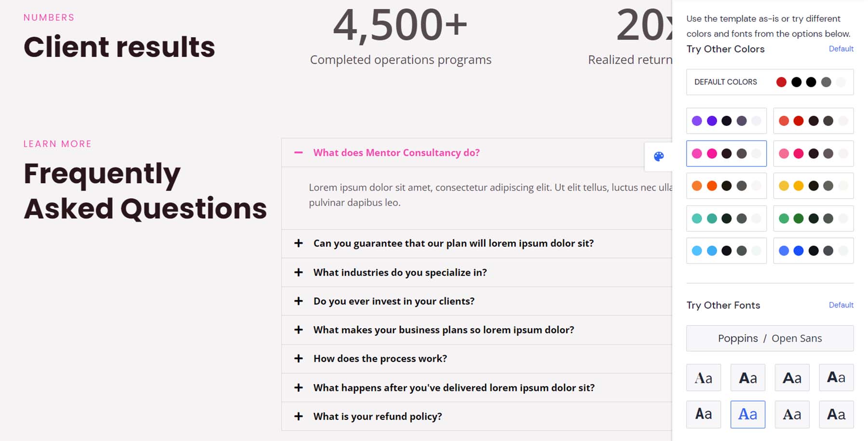Image resolution: width=868 pixels, height=441 pixels.
Task: Click the blue highlighted "Aa" font tile
Action: click(x=747, y=414)
